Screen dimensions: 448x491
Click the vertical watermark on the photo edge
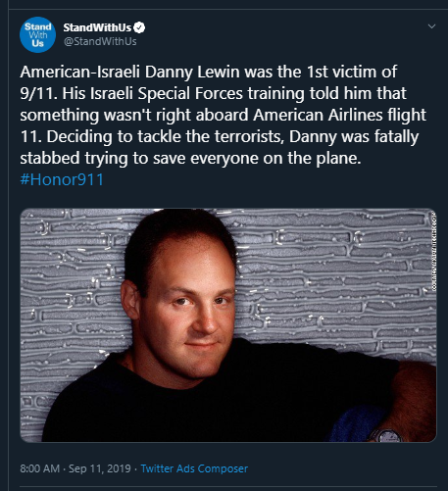pos(434,251)
